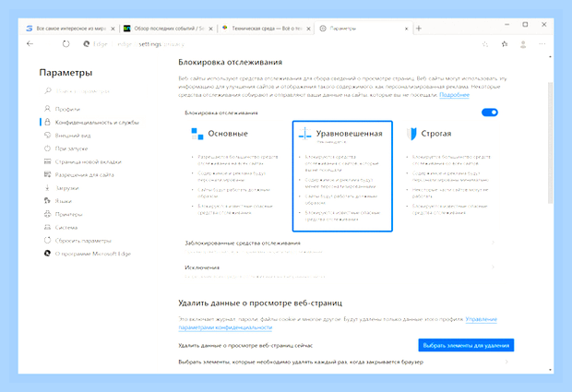This screenshot has height=392, width=572.
Task: Open Сбросить параметры section
Action: 83,241
